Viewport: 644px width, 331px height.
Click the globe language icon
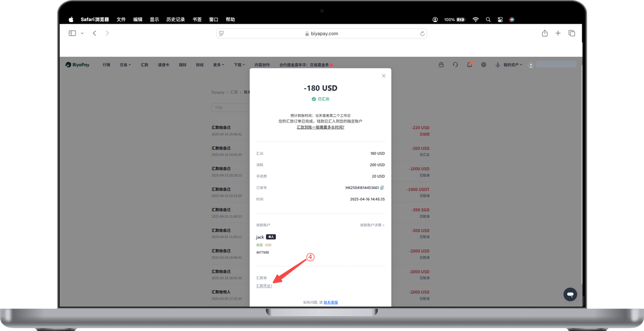pyautogui.click(x=484, y=65)
